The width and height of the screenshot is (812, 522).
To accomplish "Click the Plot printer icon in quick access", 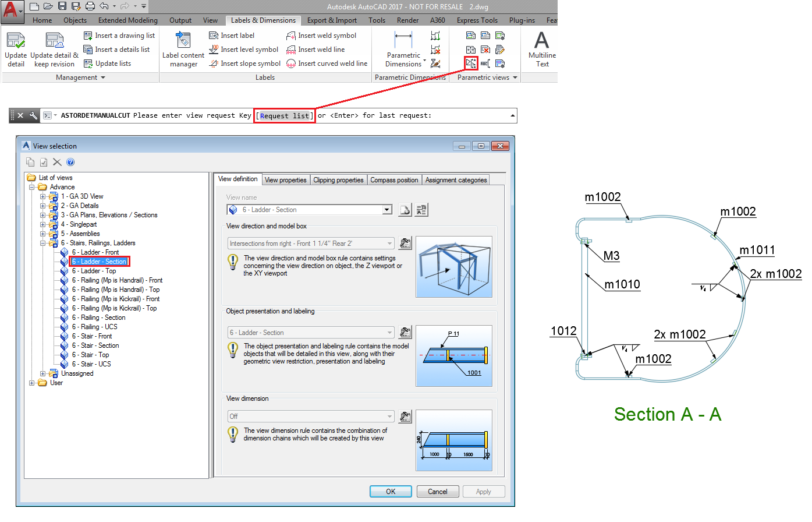I will coord(90,6).
